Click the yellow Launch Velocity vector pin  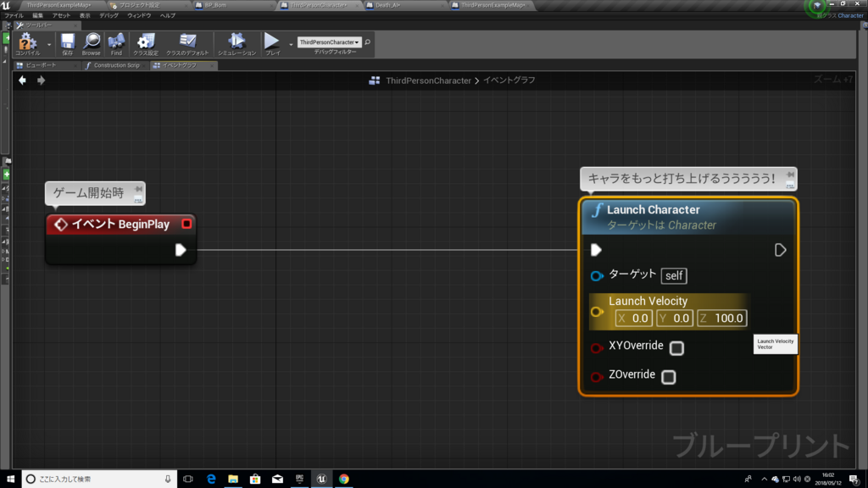point(596,312)
